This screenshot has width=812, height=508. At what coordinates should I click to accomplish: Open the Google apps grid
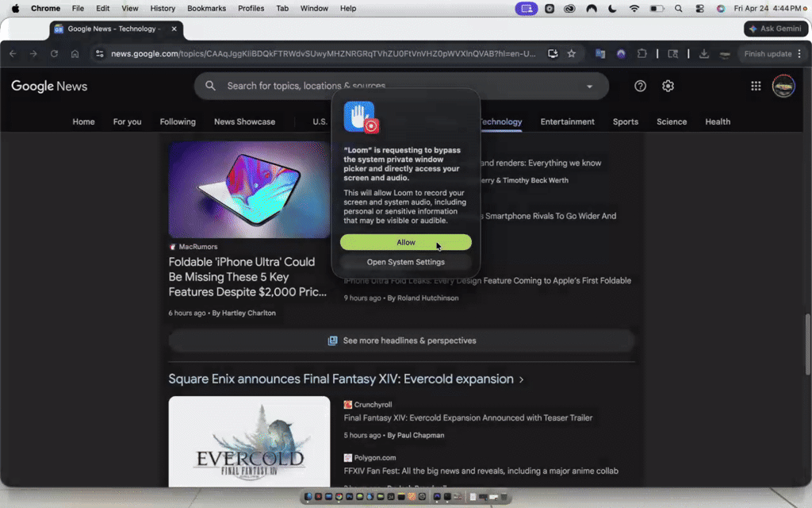click(x=756, y=86)
